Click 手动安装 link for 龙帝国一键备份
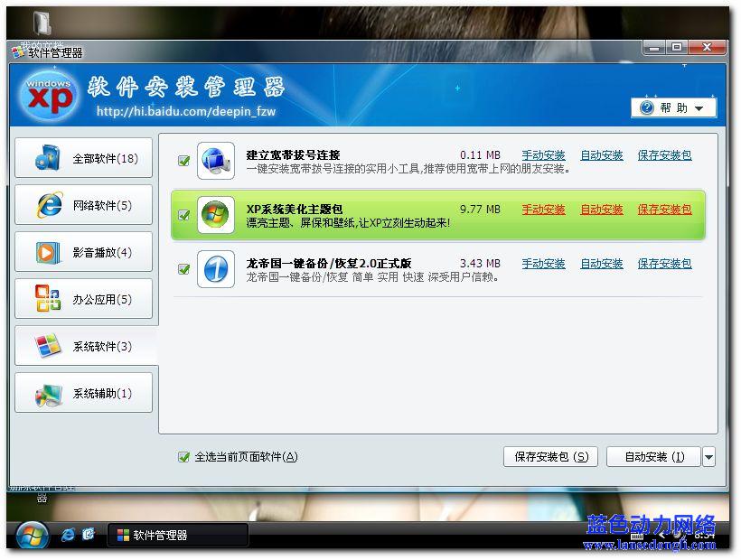The width and height of the screenshot is (741, 560). pyautogui.click(x=543, y=264)
